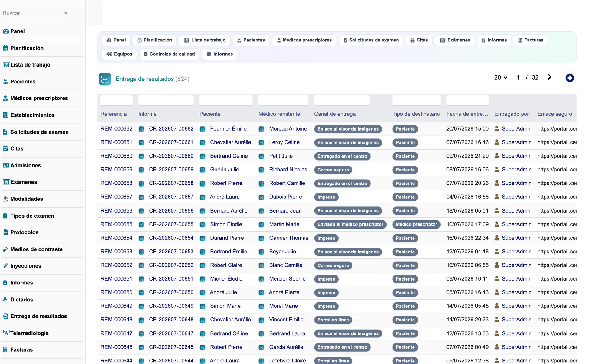Viewport: 589px width, 364px height.
Task: Open Medios de contraste in sidebar
Action: pos(36,249)
